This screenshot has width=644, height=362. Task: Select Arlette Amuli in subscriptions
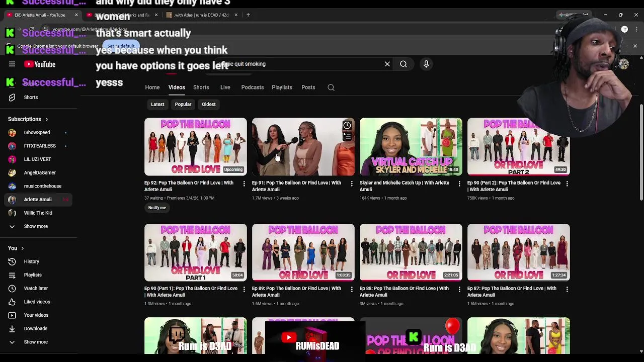(39, 200)
